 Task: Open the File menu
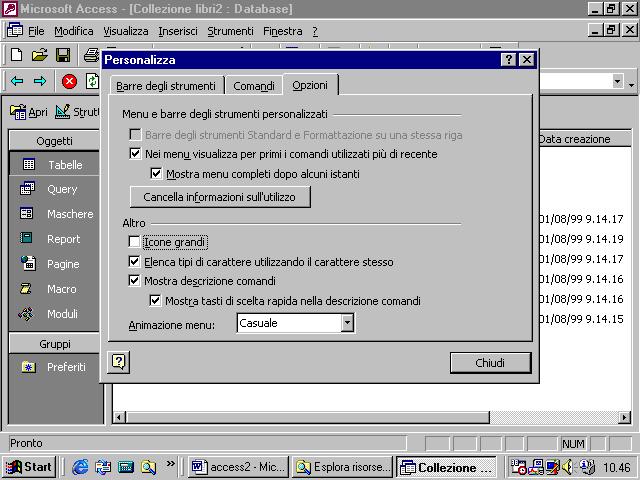[x=36, y=31]
